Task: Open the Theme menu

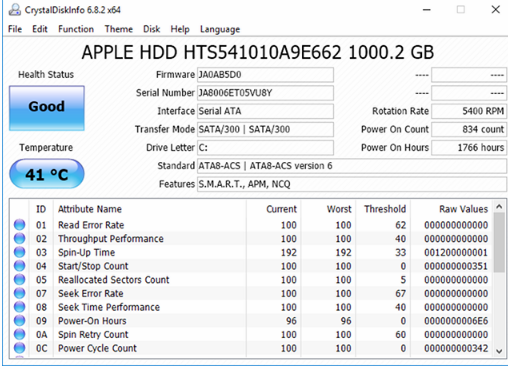Action: pos(119,29)
